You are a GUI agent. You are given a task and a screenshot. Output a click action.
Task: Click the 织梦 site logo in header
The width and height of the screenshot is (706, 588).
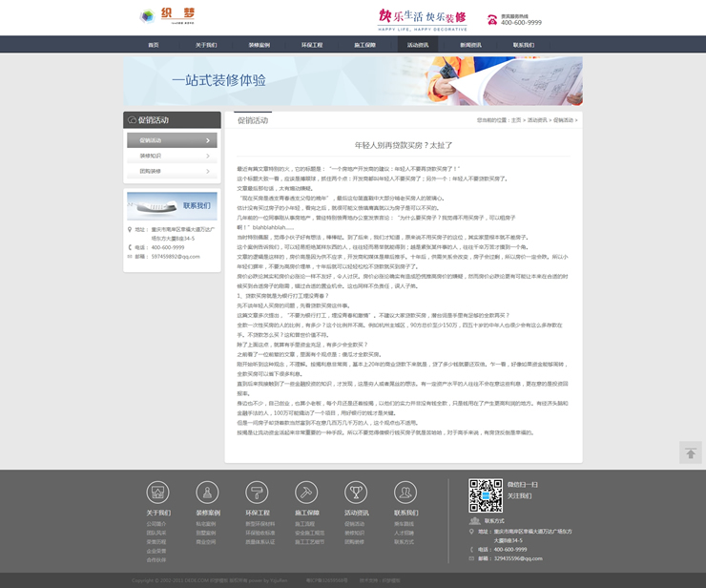pyautogui.click(x=172, y=16)
